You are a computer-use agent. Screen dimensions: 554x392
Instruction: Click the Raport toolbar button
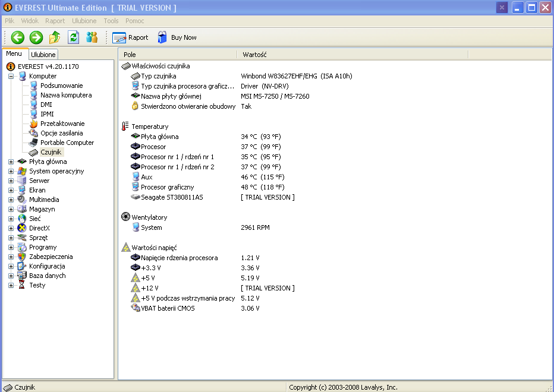point(130,37)
